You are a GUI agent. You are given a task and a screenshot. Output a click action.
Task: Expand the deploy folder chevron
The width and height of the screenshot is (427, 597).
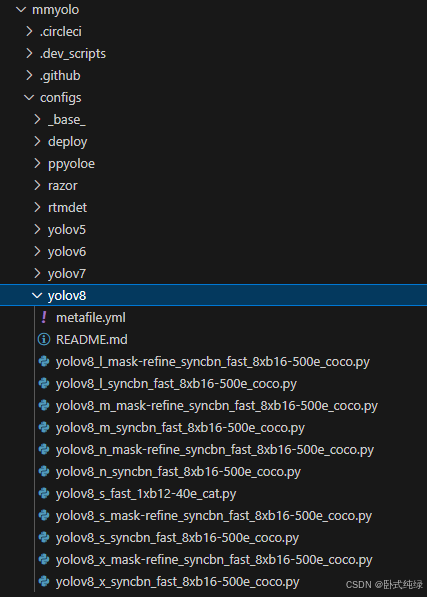coord(37,142)
